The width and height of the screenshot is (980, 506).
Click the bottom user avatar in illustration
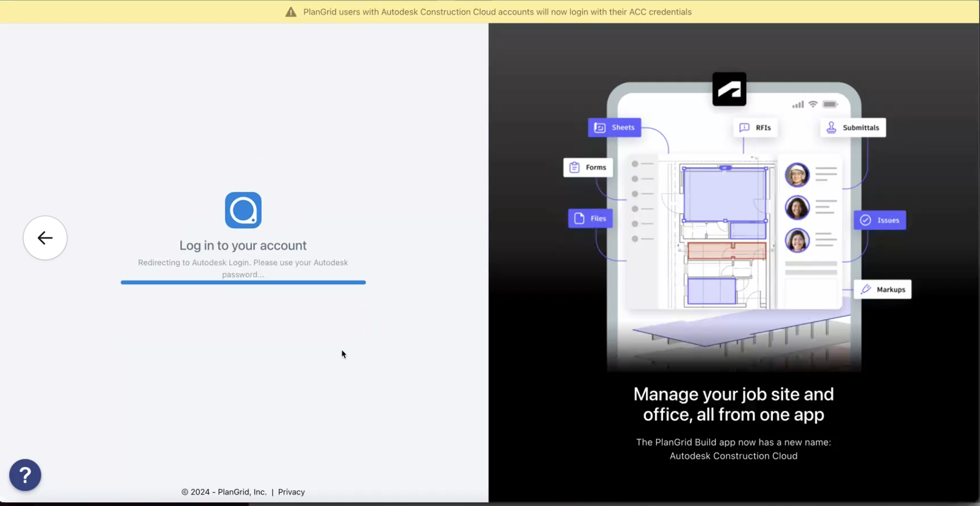tap(797, 241)
